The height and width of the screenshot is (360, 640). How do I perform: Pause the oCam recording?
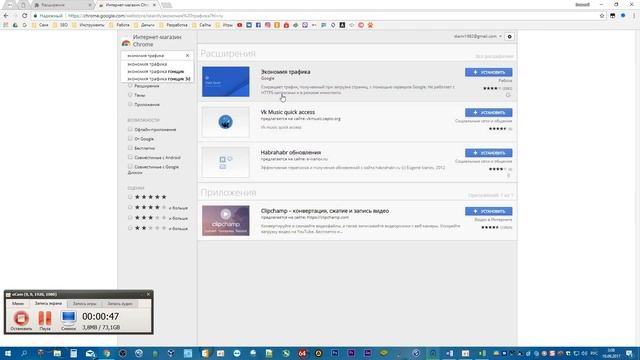45,320
